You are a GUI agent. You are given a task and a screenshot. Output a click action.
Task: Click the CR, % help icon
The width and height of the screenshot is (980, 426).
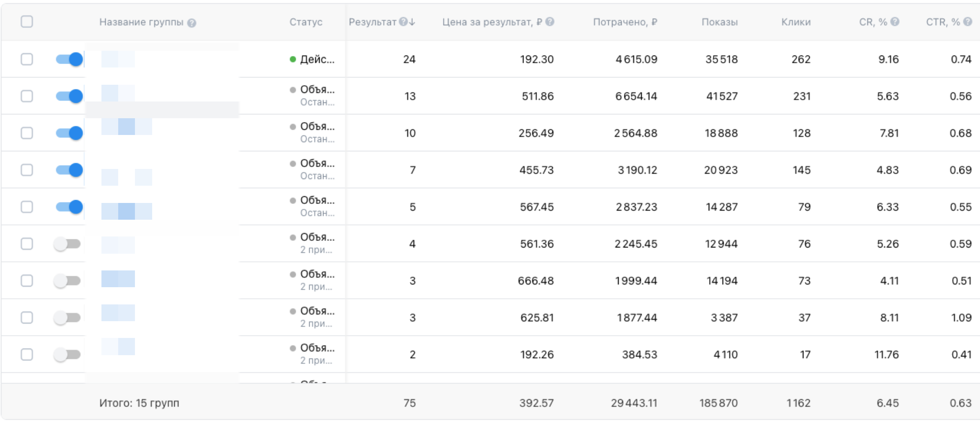point(895,22)
